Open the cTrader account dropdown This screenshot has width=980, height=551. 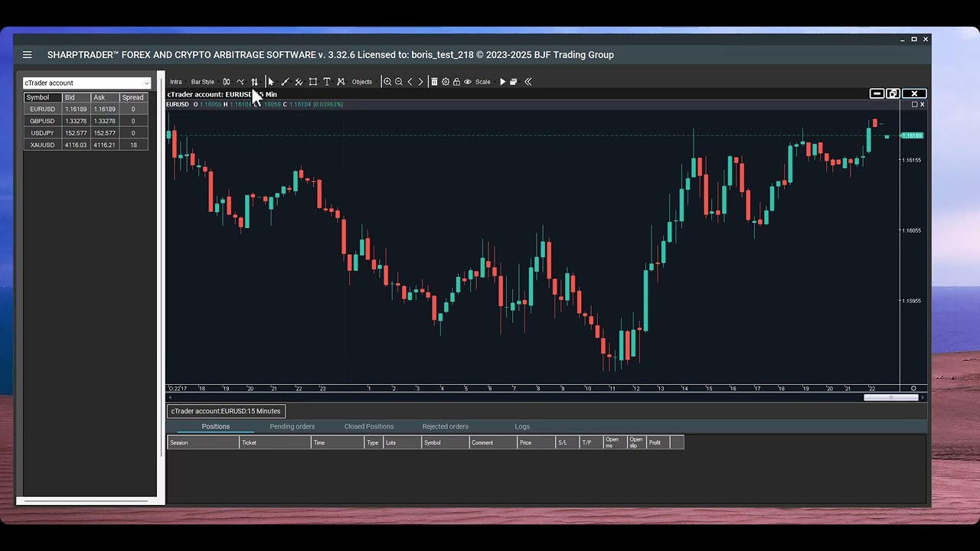[x=87, y=83]
